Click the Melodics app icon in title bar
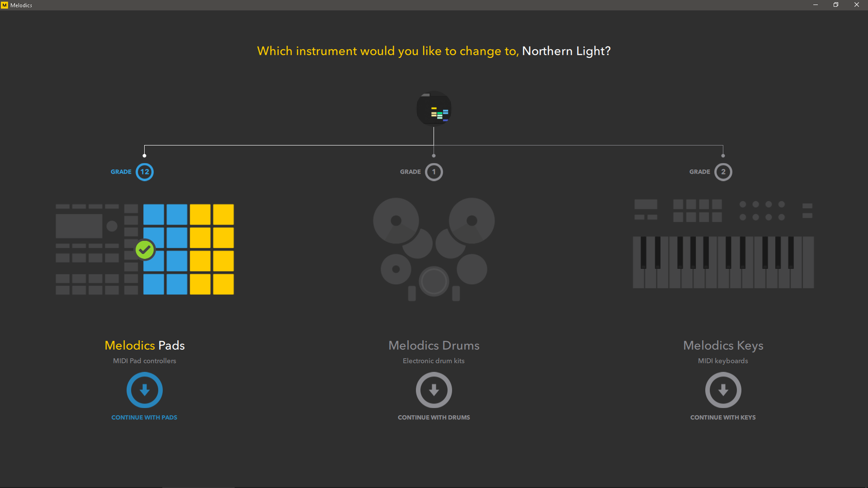Screen dimensions: 868x488 5,5
